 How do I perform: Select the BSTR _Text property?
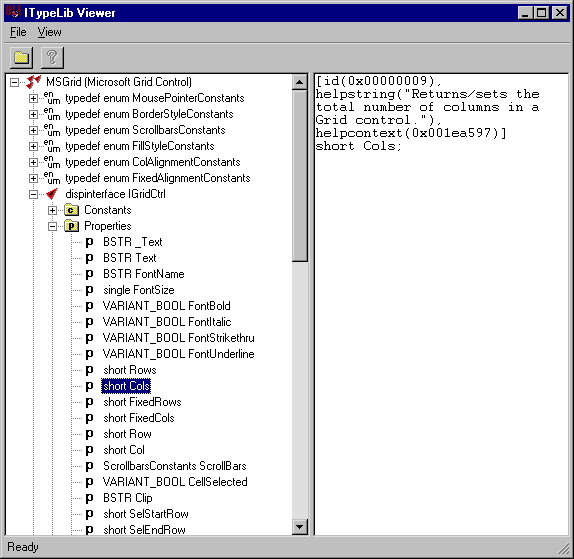(133, 242)
